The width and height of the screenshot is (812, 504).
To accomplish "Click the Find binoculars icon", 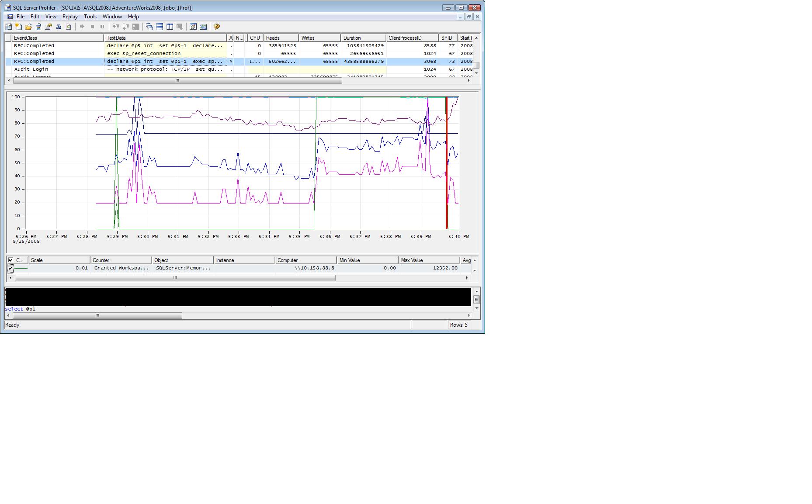I will [x=59, y=27].
